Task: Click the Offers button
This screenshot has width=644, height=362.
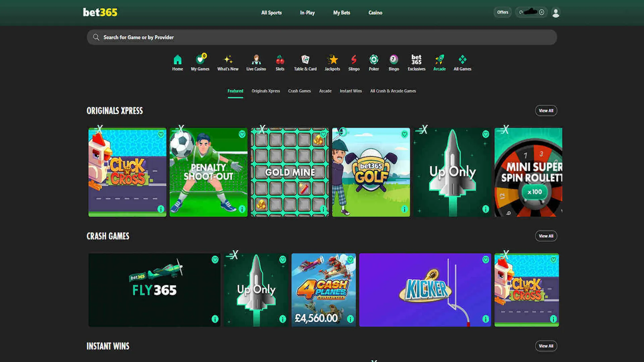Action: (502, 12)
